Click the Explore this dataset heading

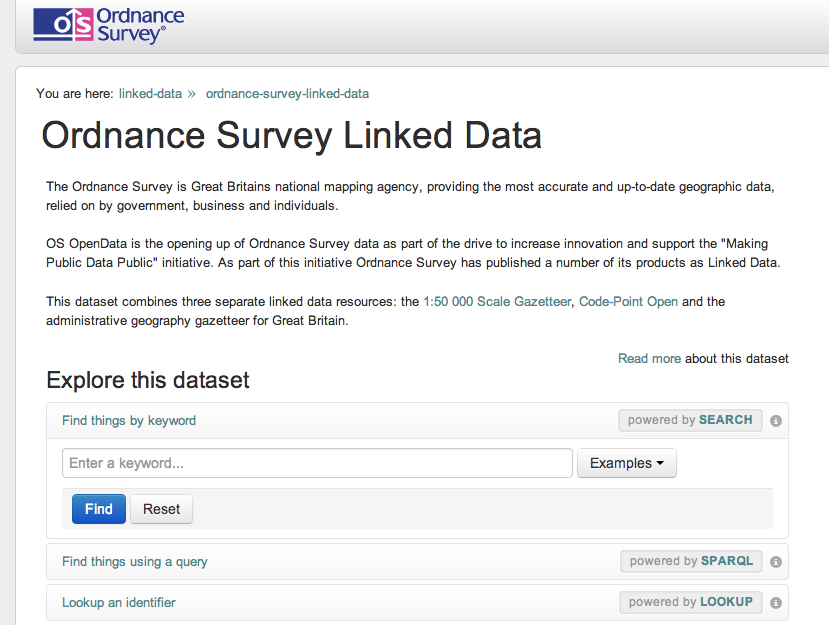click(148, 380)
